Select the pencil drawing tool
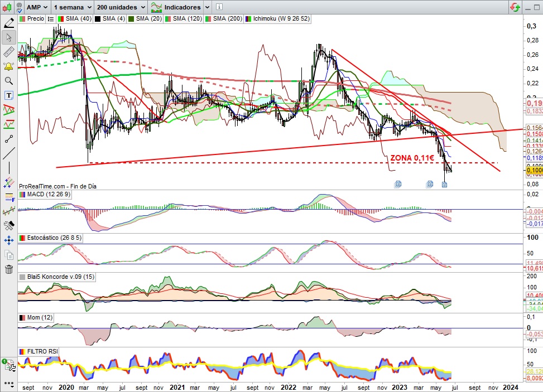This screenshot has height=392, width=543. [9, 23]
